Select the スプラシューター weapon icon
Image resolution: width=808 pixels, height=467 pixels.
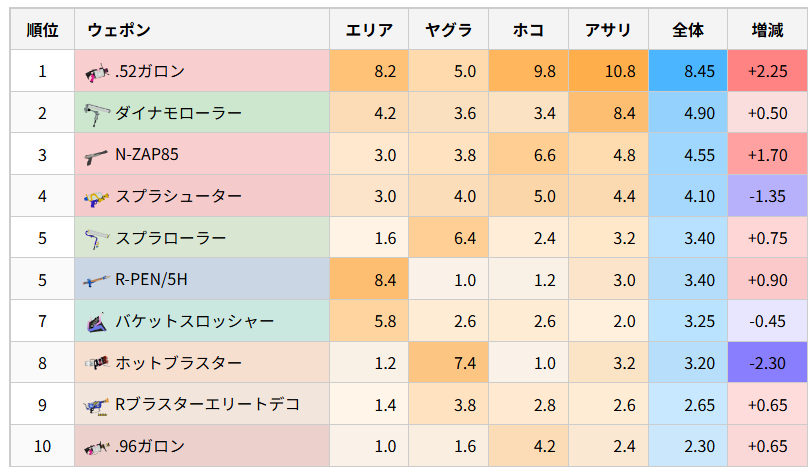pos(96,198)
